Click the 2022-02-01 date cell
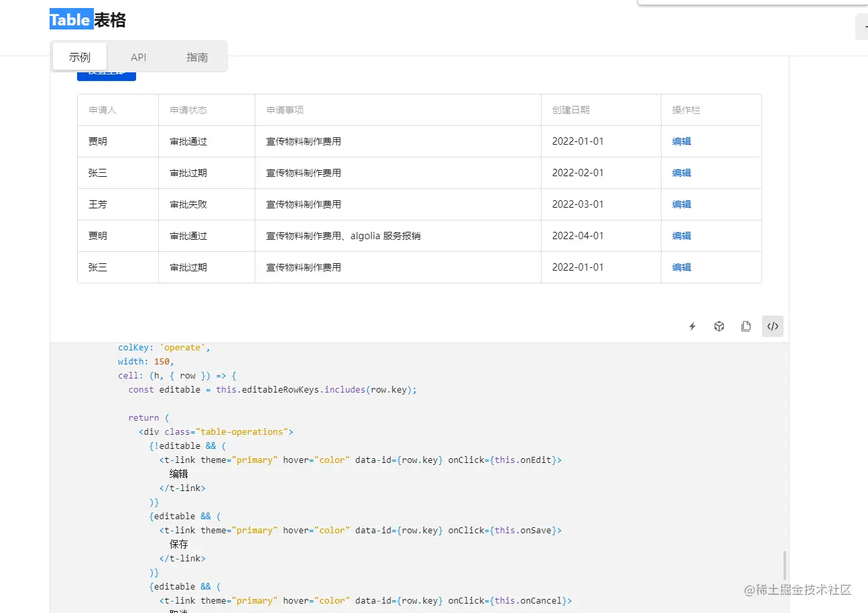The height and width of the screenshot is (613, 868). 601,173
